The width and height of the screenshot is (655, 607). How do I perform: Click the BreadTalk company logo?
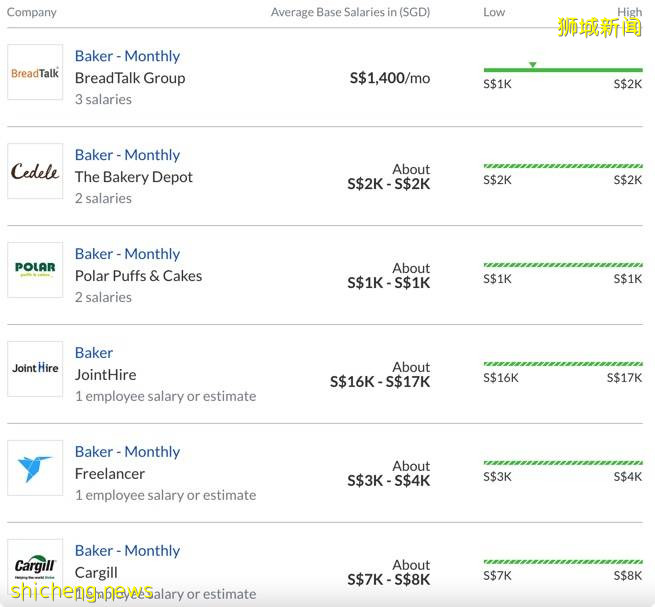tap(35, 72)
